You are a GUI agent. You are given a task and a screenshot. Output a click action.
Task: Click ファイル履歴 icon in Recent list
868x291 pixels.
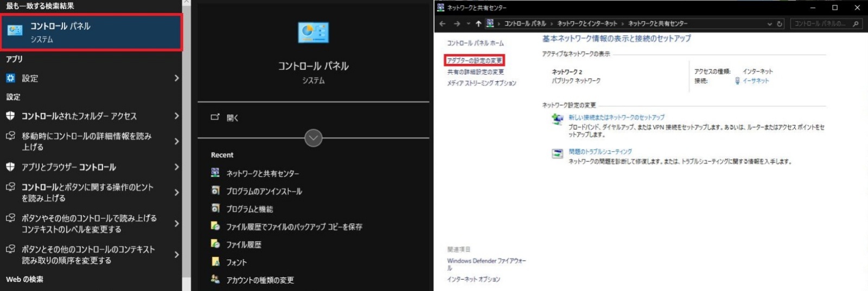pyautogui.click(x=215, y=244)
